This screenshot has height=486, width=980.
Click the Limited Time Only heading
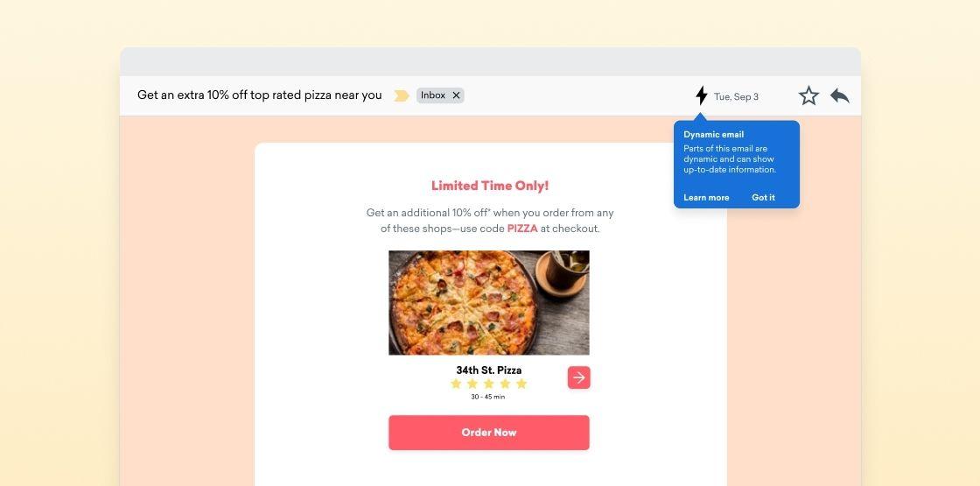pos(490,186)
